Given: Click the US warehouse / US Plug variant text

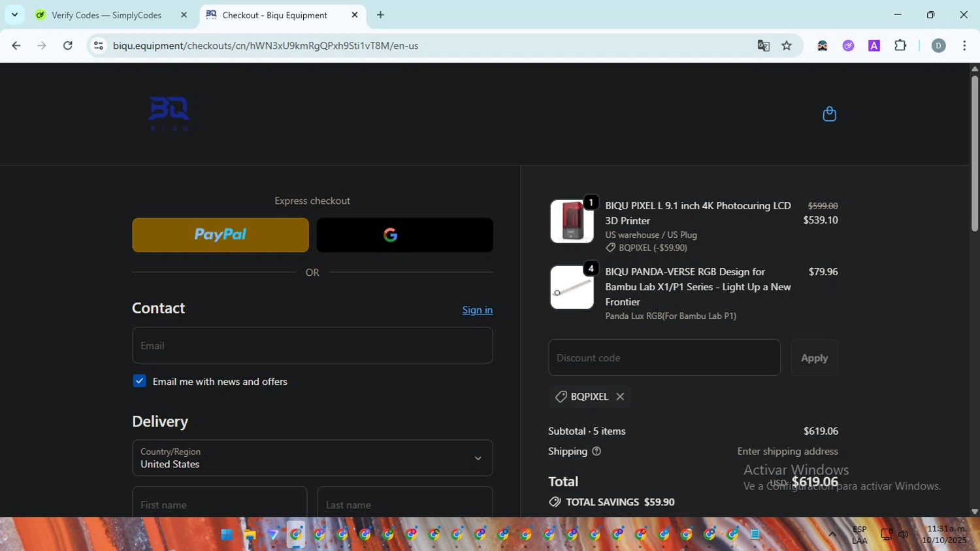Looking at the screenshot, I should coord(651,235).
